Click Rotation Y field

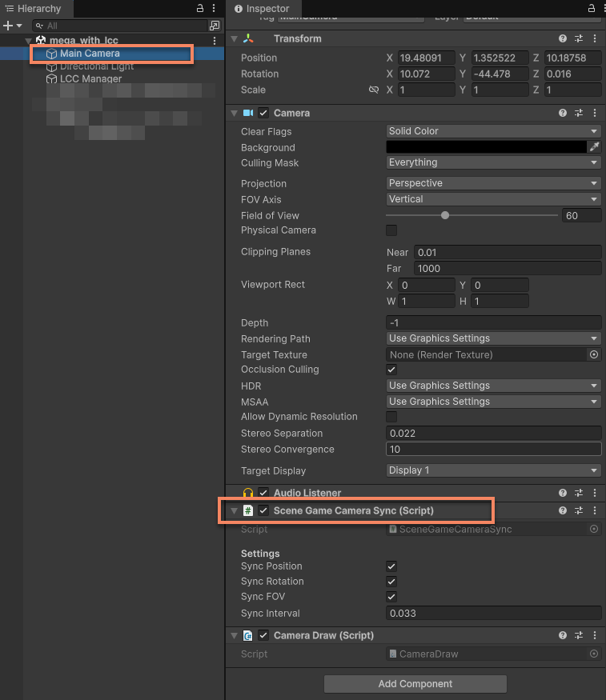point(500,74)
